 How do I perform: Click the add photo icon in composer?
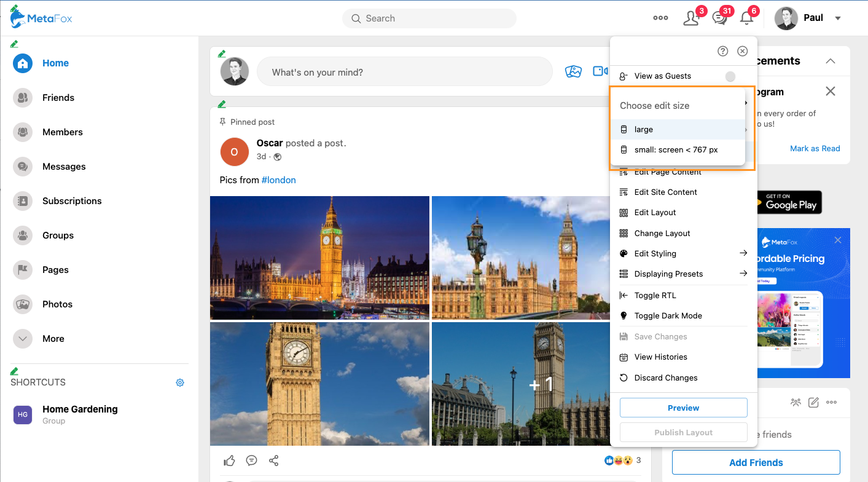click(x=573, y=72)
